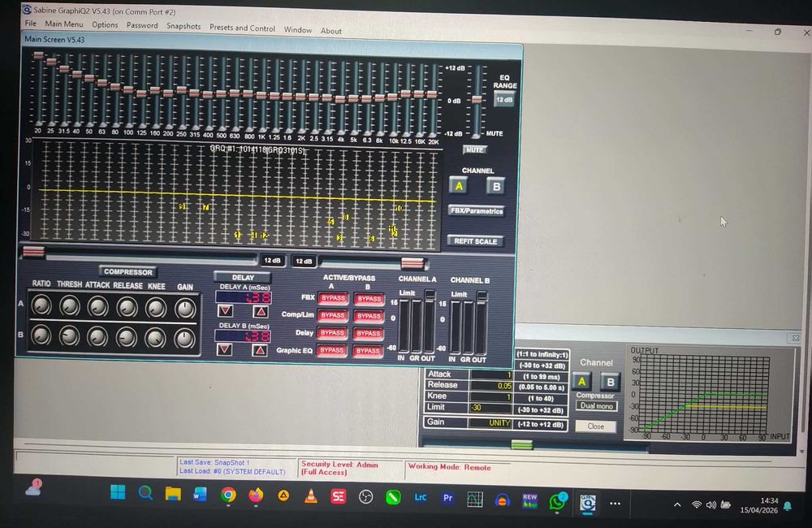Click the Release value field
This screenshot has height=528, width=812.
click(x=490, y=386)
